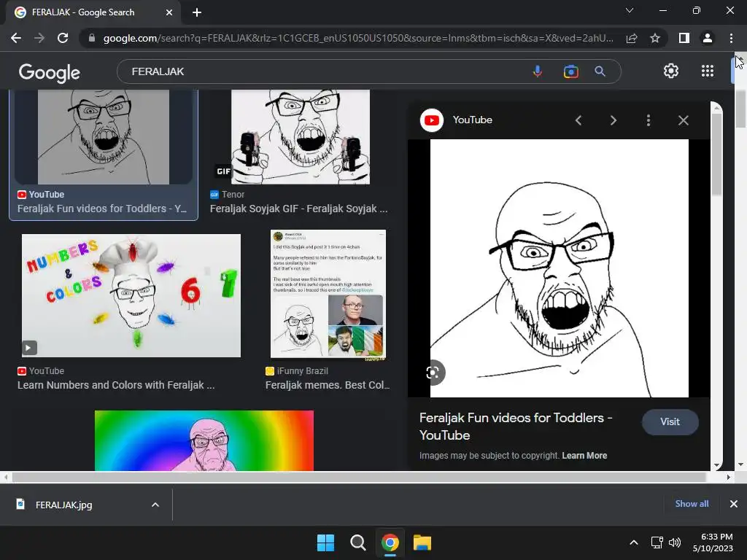Start voice search with the microphone
Screen dimensions: 747x560
tap(538, 71)
